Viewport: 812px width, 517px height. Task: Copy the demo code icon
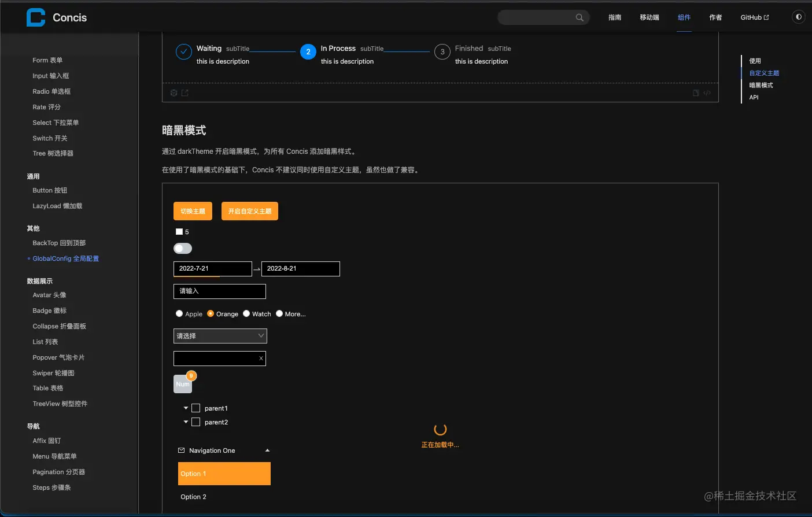(696, 93)
